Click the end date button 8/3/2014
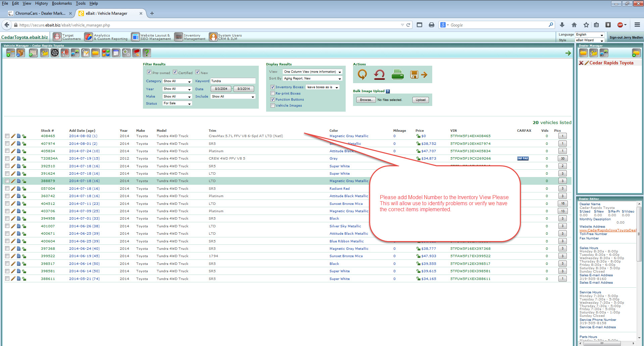Screen dimensions: 644x346 pyautogui.click(x=244, y=89)
